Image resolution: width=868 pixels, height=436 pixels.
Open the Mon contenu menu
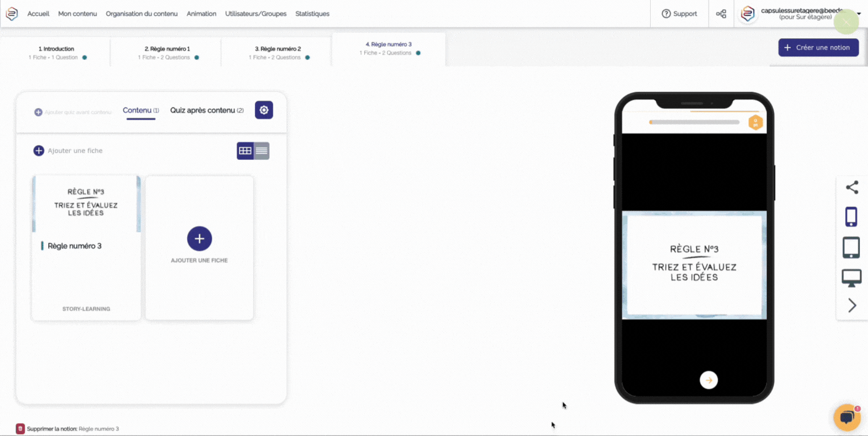77,13
